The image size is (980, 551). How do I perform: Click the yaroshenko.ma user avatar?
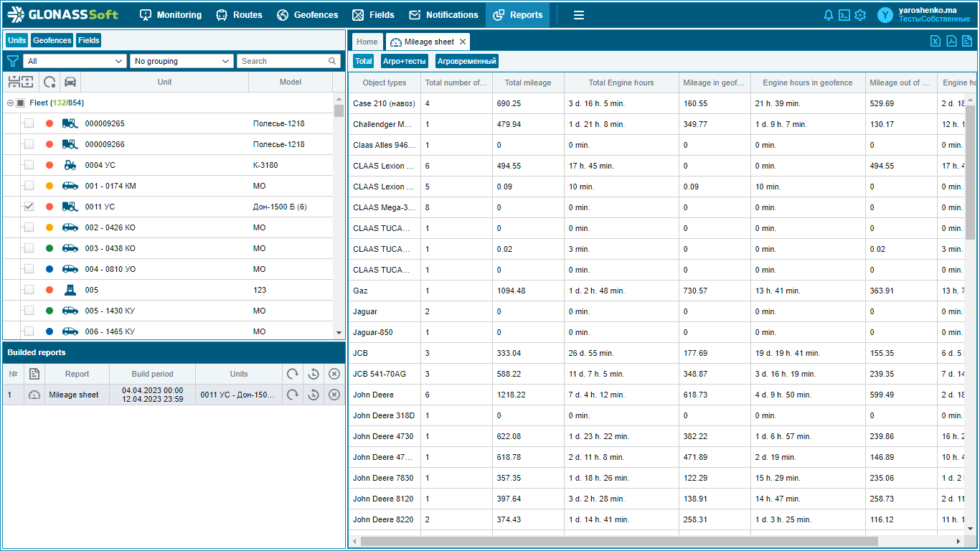tap(886, 15)
